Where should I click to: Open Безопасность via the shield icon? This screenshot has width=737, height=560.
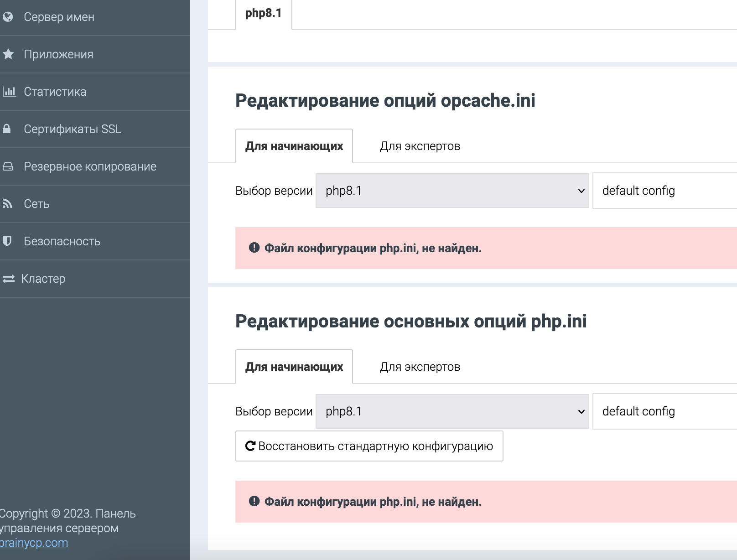[x=8, y=241]
